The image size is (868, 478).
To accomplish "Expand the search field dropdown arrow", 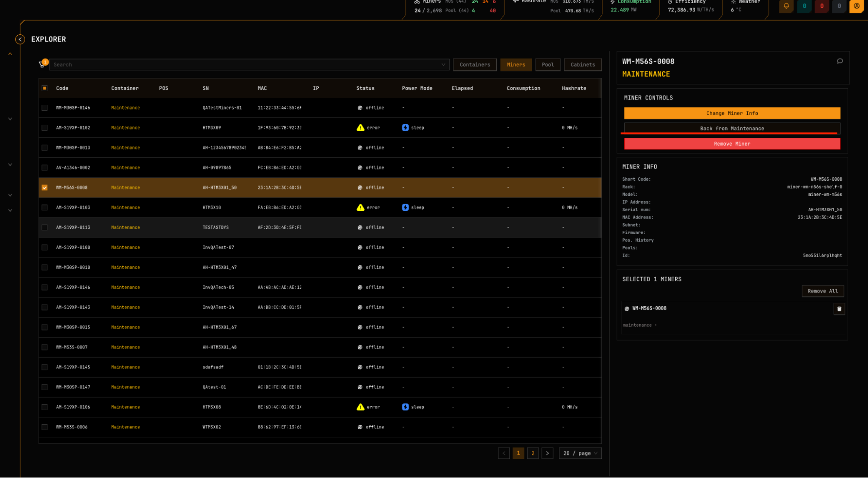I will point(443,65).
